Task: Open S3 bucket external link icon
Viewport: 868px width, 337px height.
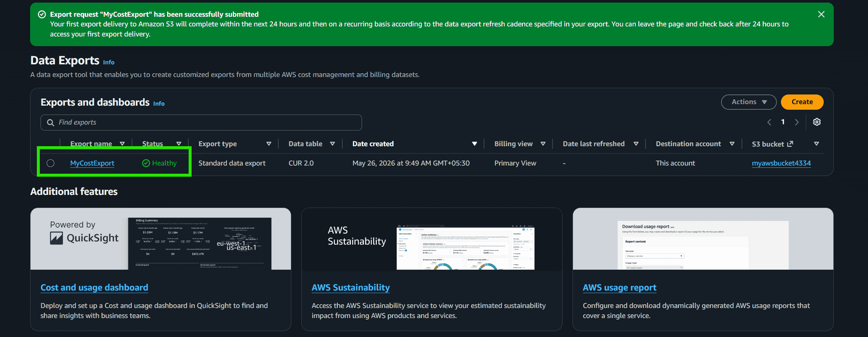Action: [x=790, y=144]
